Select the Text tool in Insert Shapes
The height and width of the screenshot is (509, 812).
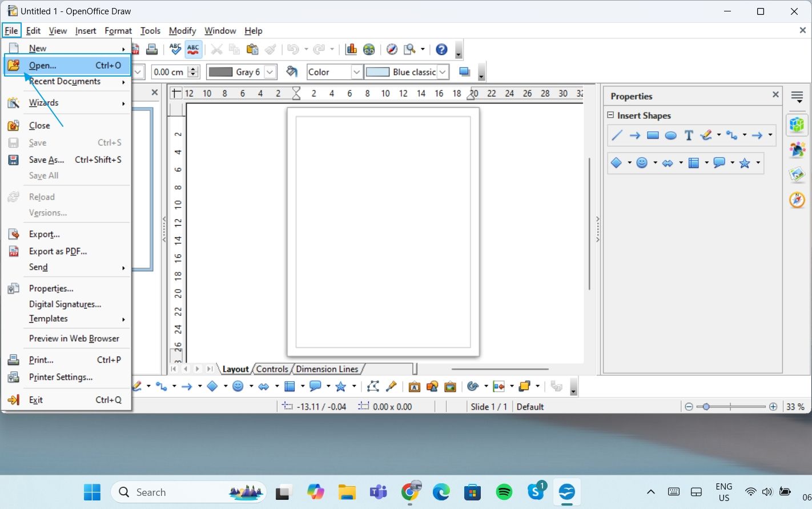689,135
